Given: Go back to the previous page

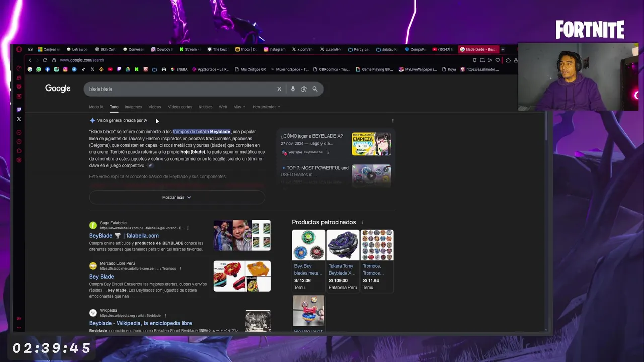Looking at the screenshot, I should coord(30,60).
